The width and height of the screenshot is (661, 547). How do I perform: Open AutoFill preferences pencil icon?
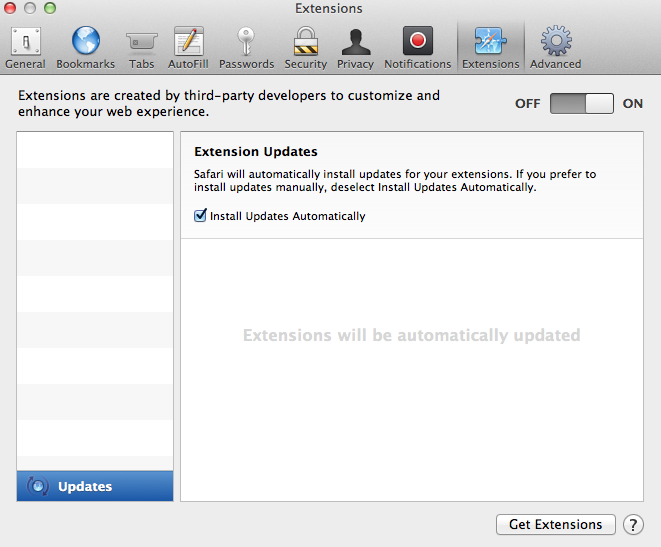pyautogui.click(x=188, y=41)
